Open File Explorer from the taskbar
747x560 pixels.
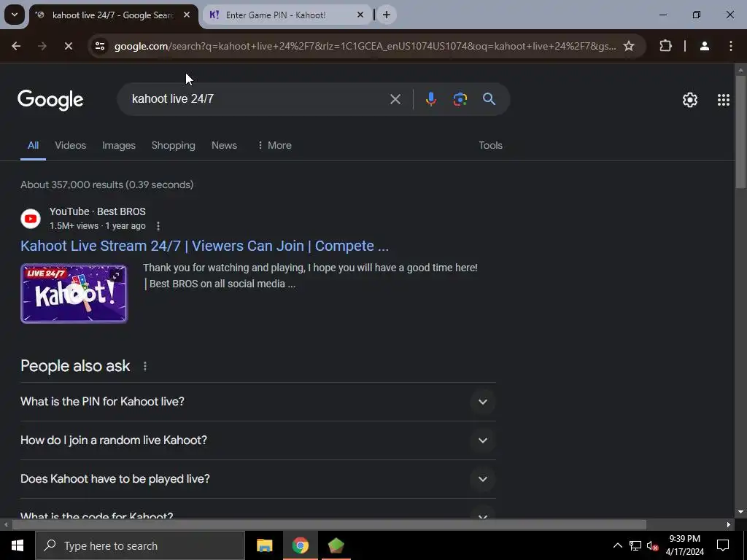[264, 545]
